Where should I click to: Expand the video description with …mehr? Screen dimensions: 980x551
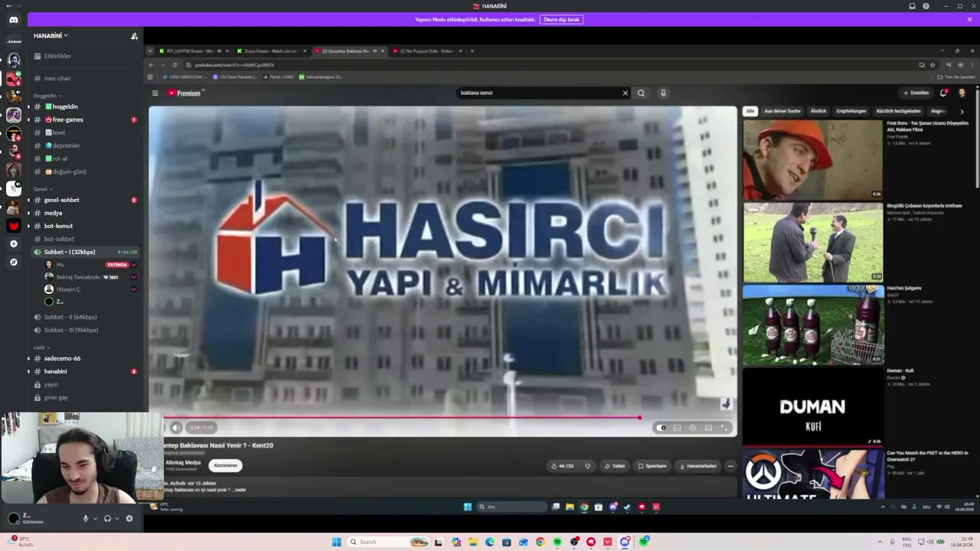coord(239,490)
